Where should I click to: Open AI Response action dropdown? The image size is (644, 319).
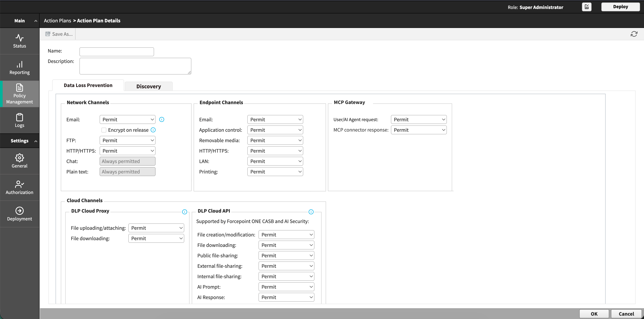286,297
